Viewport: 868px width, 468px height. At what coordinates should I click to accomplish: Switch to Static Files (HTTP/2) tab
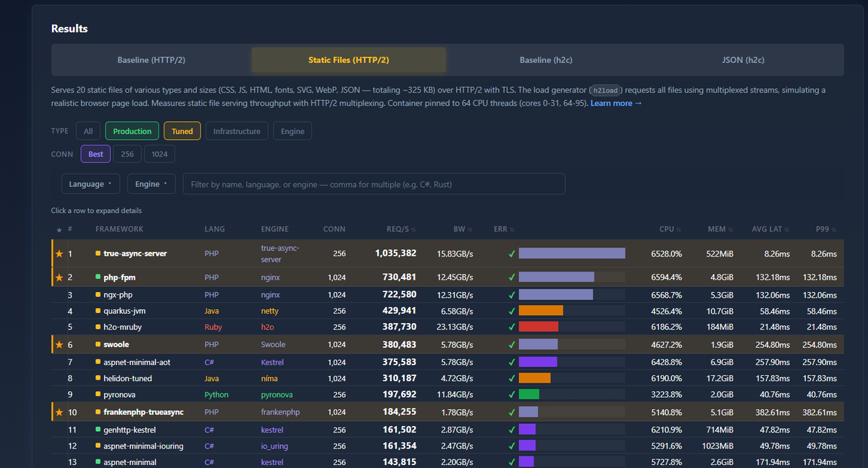(349, 60)
